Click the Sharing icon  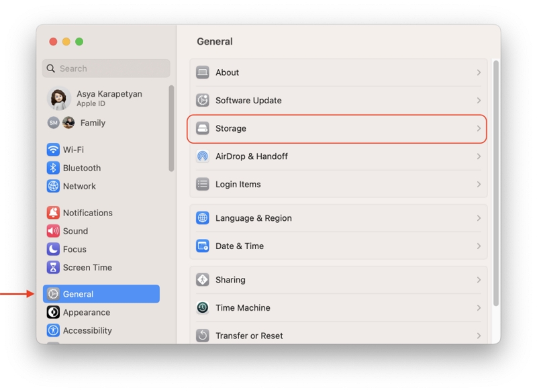[203, 280]
